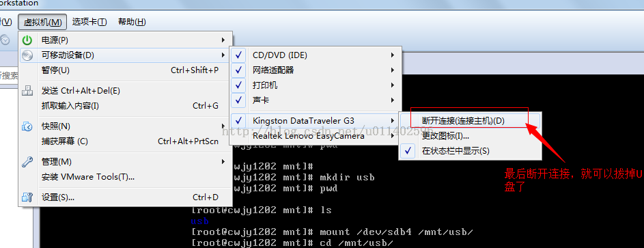This screenshot has height=248, width=644.
Task: Select Realtek Lenovo EasyCamera device
Action: click(315, 135)
